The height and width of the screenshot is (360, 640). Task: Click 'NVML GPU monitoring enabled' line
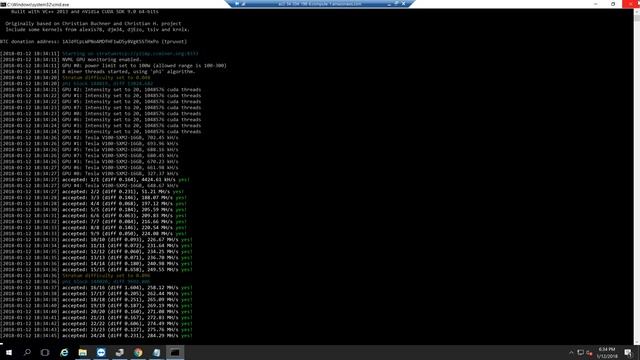[x=71, y=59]
